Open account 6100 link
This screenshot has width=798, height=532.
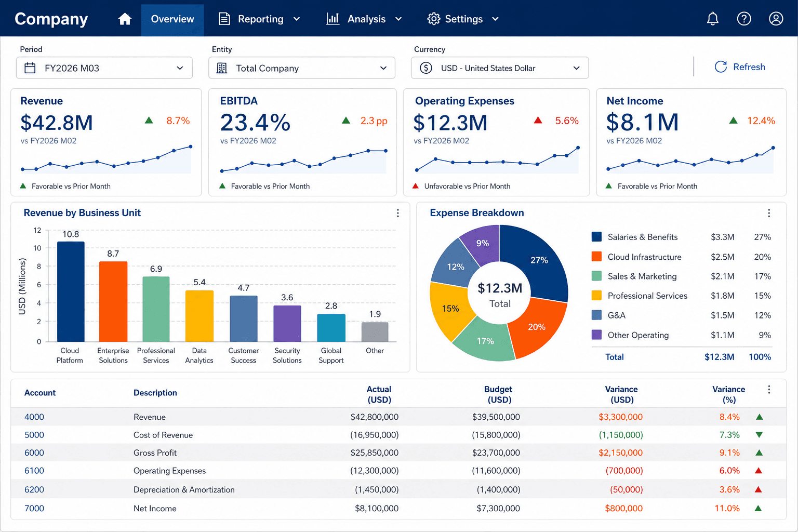pos(34,471)
